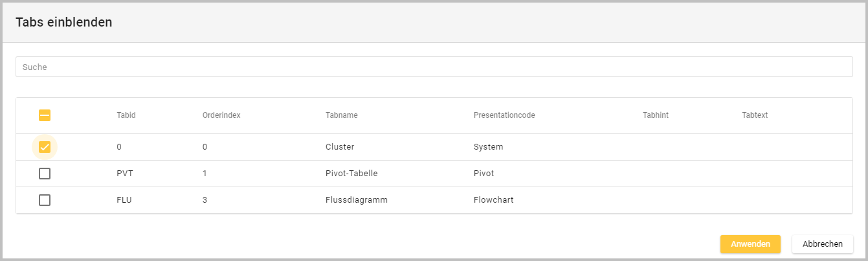The image size is (868, 261).
Task: Sort by the Presentationcode column header
Action: click(504, 115)
